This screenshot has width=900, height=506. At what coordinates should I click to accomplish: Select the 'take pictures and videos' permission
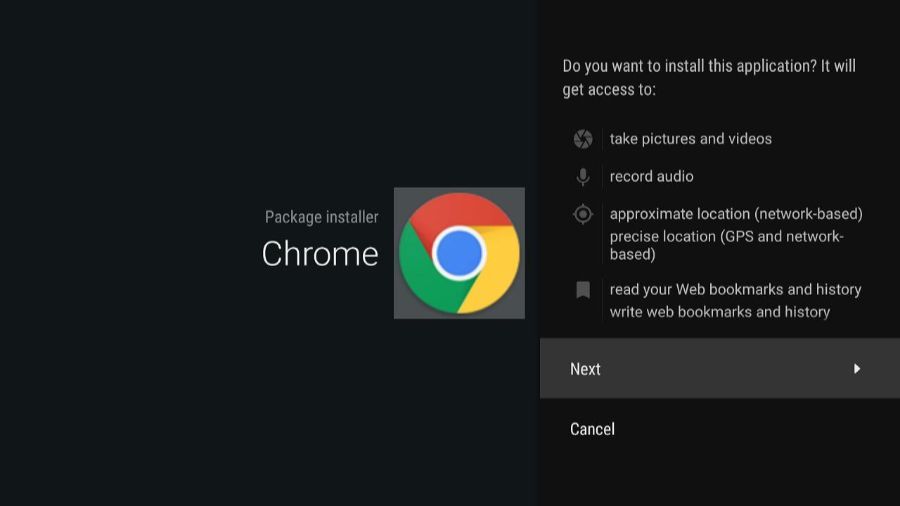point(690,139)
